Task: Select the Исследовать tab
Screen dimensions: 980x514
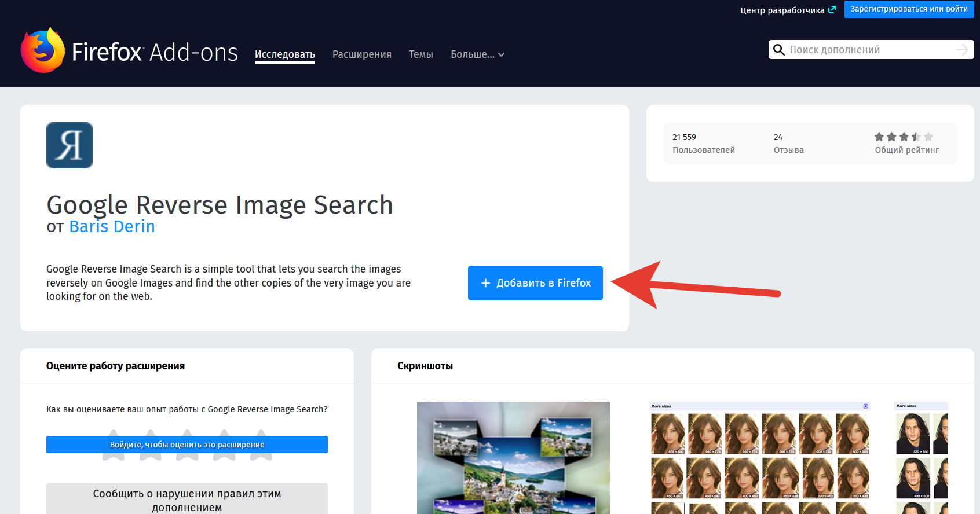Action: (284, 54)
